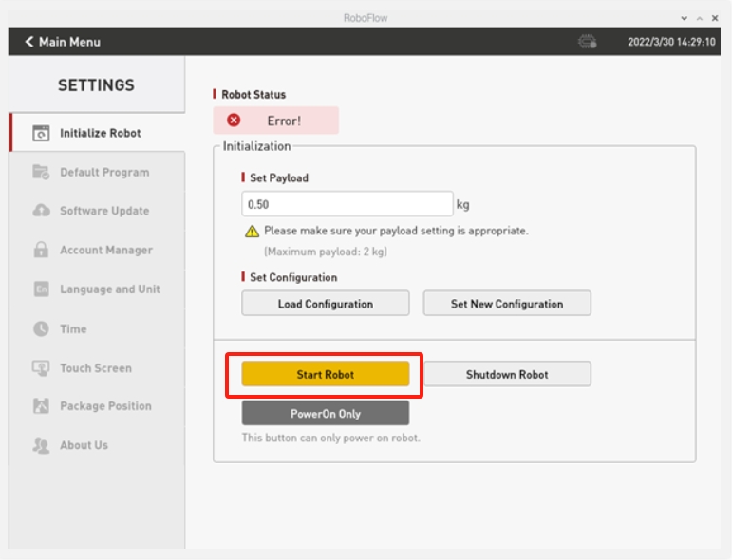Click the Default Program folder icon
Image resolution: width=732 pixels, height=560 pixels.
pyautogui.click(x=41, y=172)
